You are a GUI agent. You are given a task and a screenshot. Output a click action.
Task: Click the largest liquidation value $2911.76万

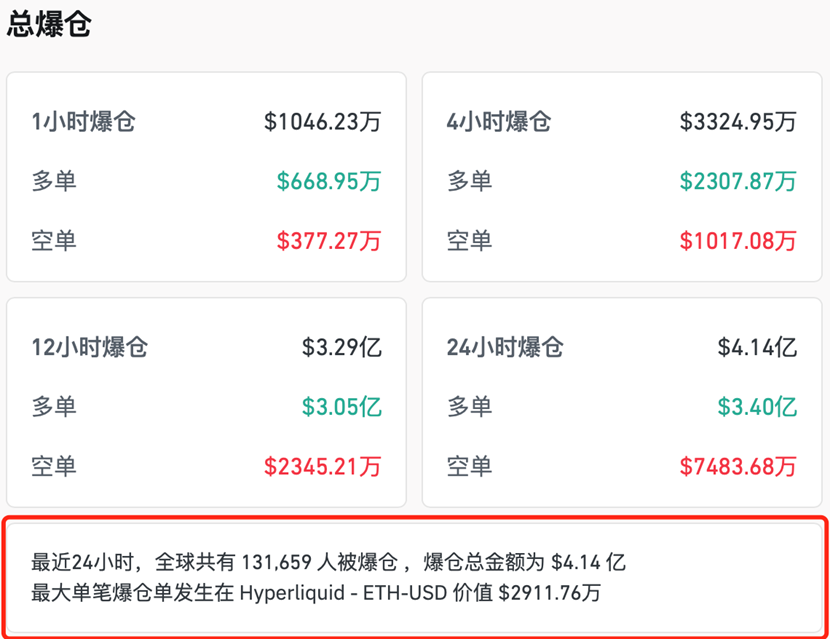[x=550, y=593]
